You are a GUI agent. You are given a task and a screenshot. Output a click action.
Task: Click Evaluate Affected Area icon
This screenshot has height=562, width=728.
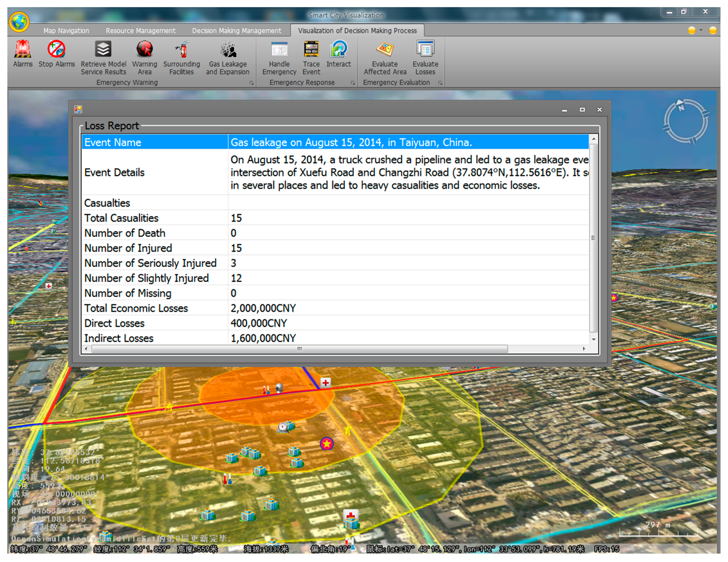pyautogui.click(x=385, y=49)
